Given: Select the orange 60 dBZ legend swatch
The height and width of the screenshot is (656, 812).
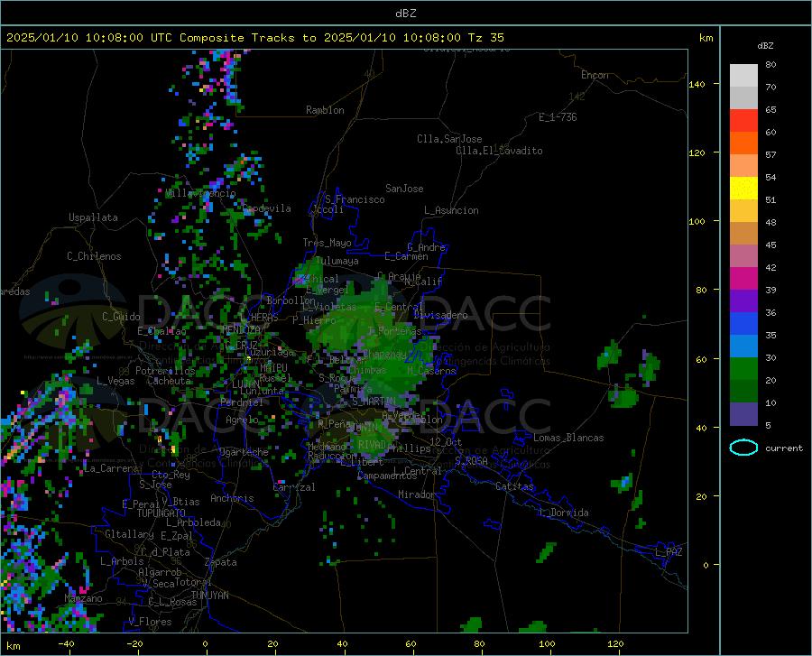Looking at the screenshot, I should (x=743, y=143).
